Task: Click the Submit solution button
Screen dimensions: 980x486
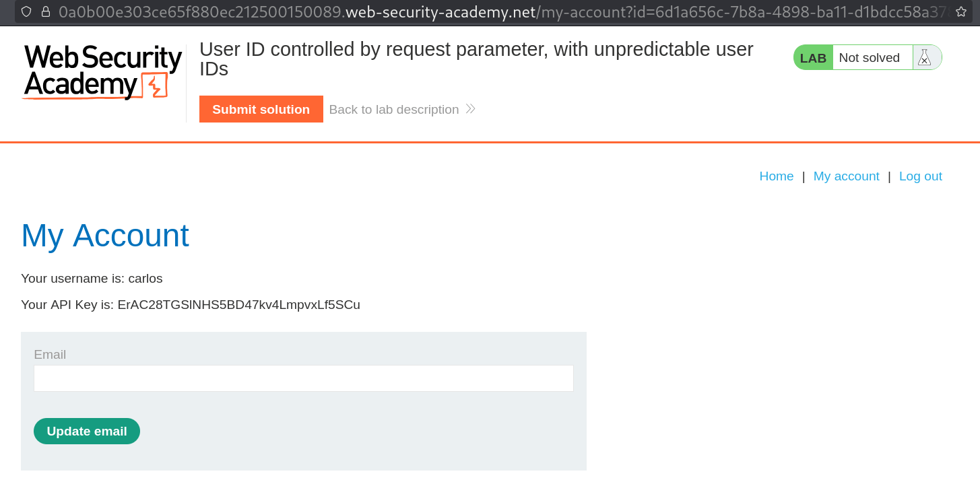Action: pyautogui.click(x=261, y=108)
